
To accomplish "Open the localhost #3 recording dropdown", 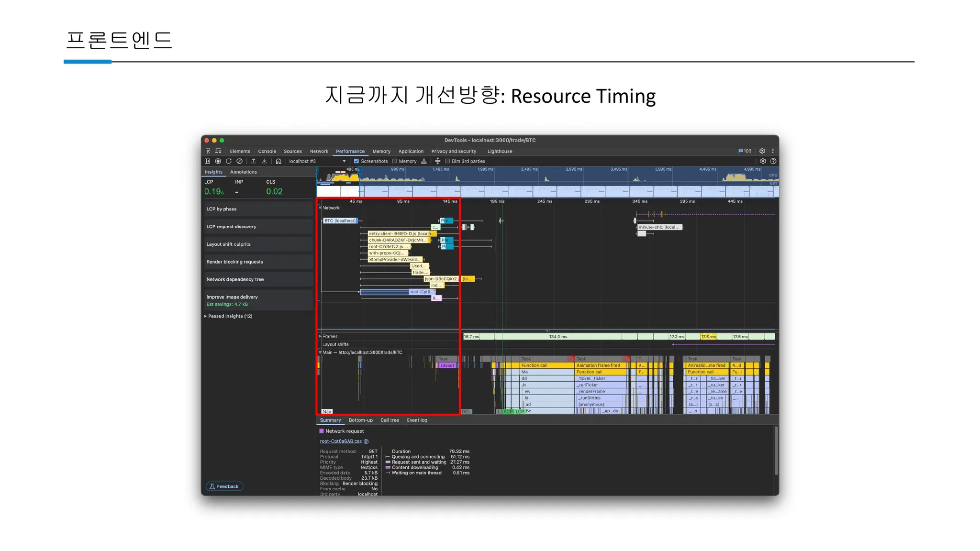I will (317, 161).
